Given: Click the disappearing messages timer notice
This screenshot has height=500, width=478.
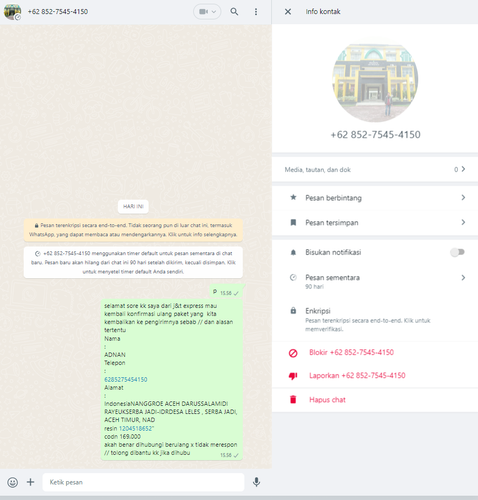Looking at the screenshot, I should 133,262.
